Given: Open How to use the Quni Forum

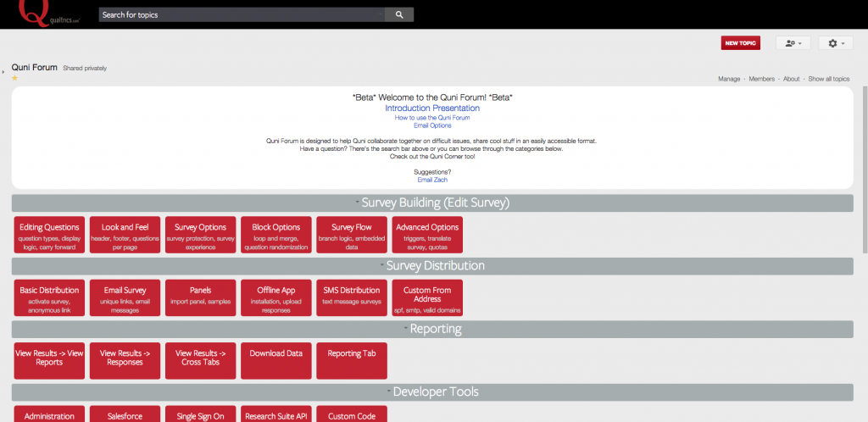Looking at the screenshot, I should [x=432, y=118].
